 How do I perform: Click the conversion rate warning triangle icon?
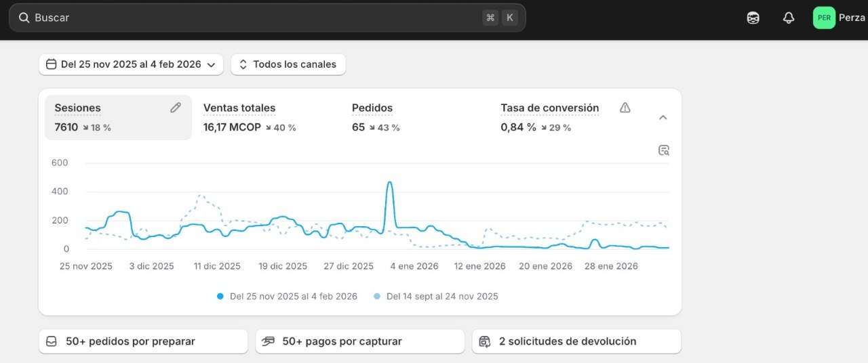tap(625, 108)
